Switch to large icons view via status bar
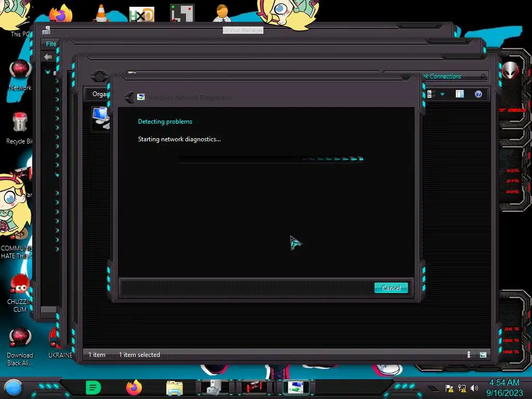Viewport: 532px width, 399px height. [x=483, y=354]
